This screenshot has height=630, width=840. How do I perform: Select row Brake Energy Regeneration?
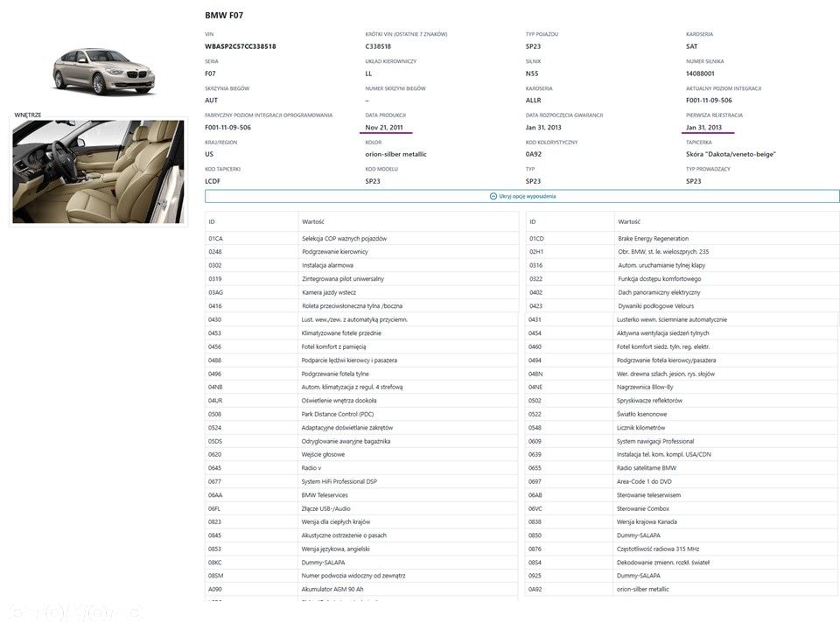click(682, 238)
